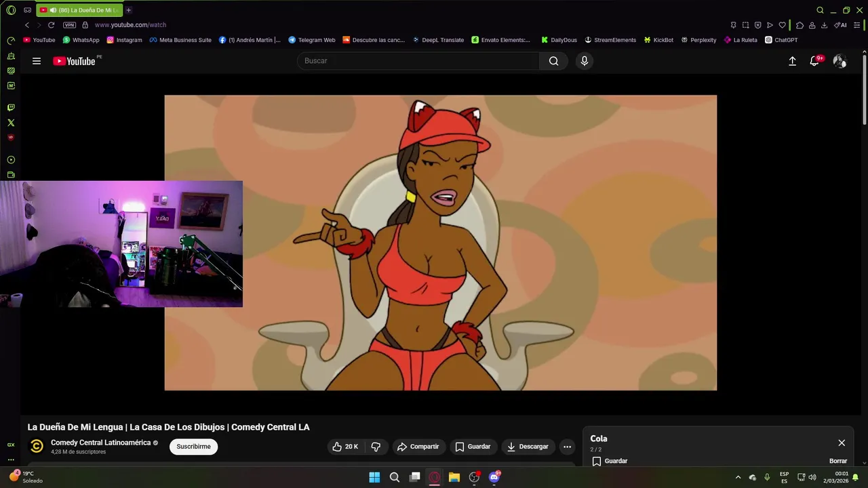Bookmark this page with the heart icon
Screen dimensions: 868x488
(x=782, y=25)
